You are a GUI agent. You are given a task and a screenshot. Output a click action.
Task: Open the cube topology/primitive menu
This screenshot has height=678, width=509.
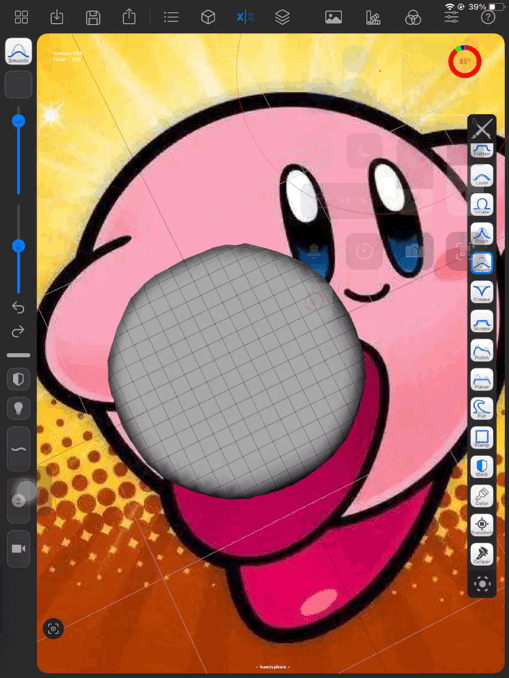pos(208,17)
